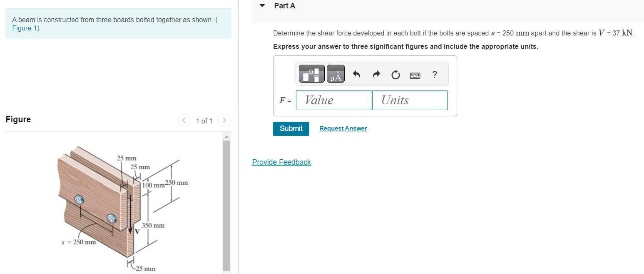Open help question mark icon
Screen dimensions: 644x274
coord(435,75)
